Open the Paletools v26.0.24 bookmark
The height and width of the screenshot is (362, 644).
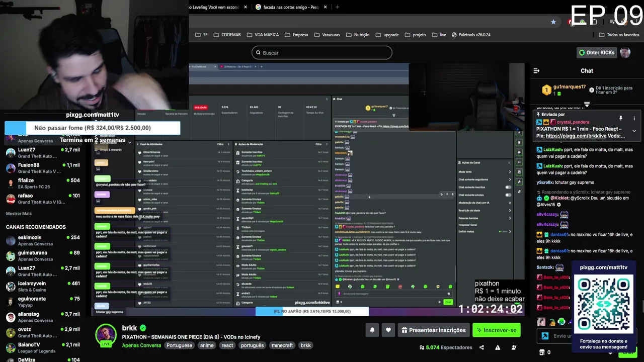click(x=471, y=35)
